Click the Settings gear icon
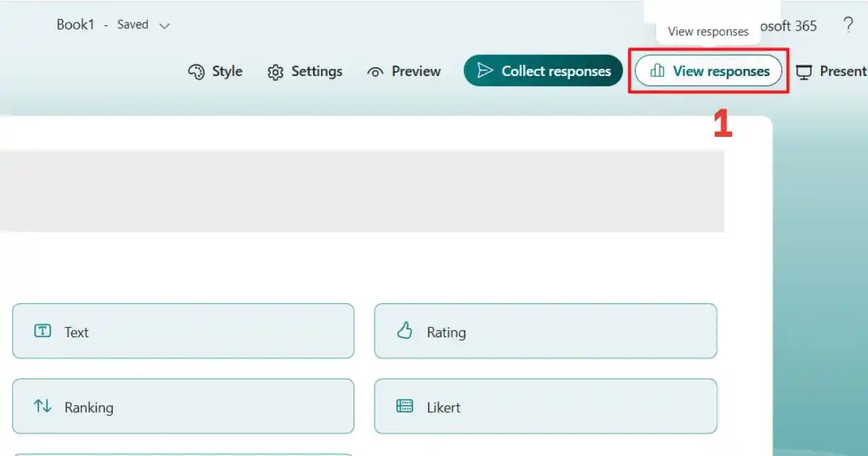 [x=275, y=72]
